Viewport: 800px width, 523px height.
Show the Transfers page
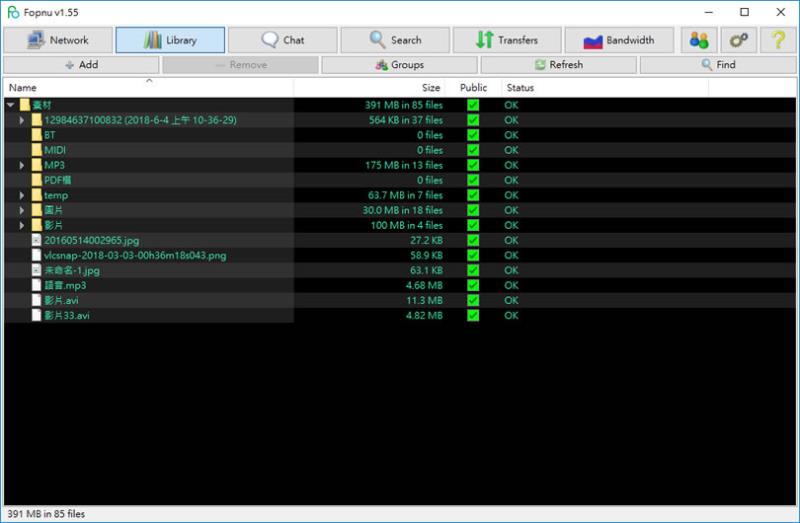click(507, 40)
